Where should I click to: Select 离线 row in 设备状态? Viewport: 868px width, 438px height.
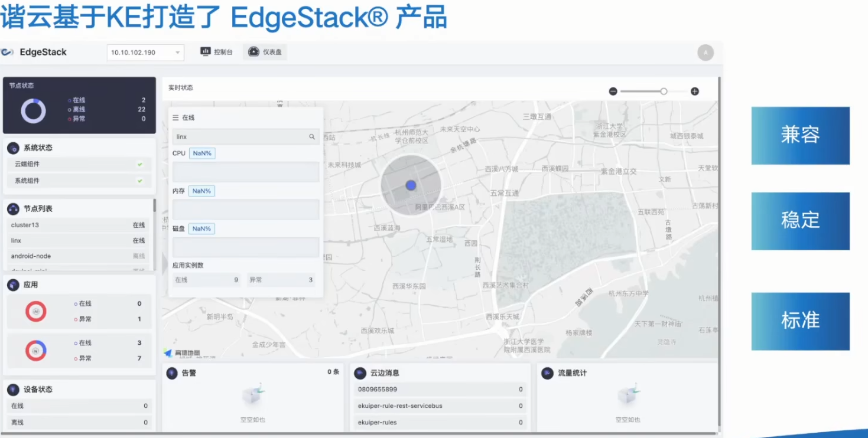point(79,423)
